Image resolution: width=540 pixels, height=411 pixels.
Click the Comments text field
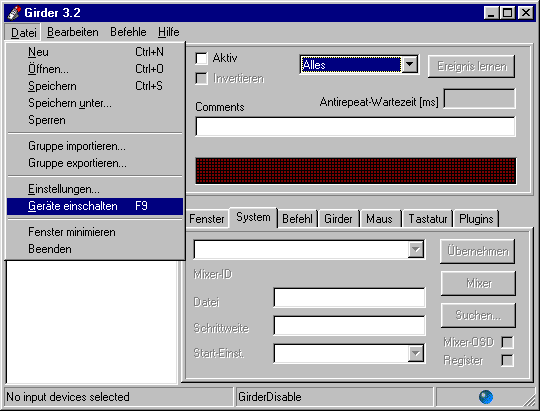tap(355, 126)
